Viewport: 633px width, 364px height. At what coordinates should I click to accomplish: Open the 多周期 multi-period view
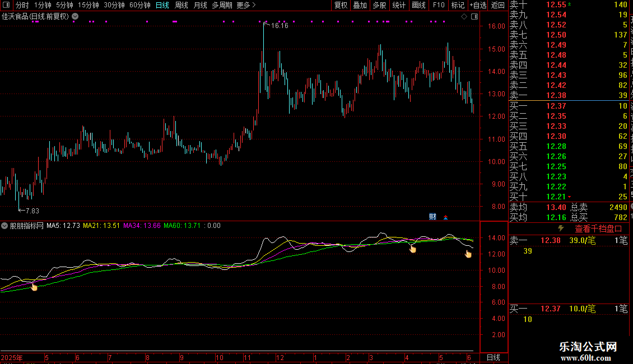(222, 5)
